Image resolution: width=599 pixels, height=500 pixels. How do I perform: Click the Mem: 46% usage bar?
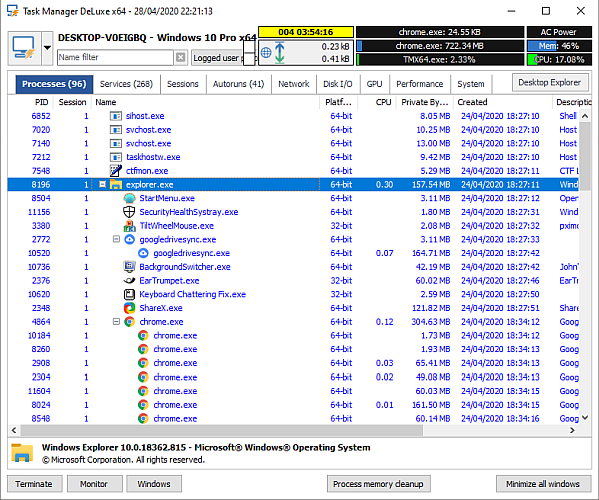[559, 46]
